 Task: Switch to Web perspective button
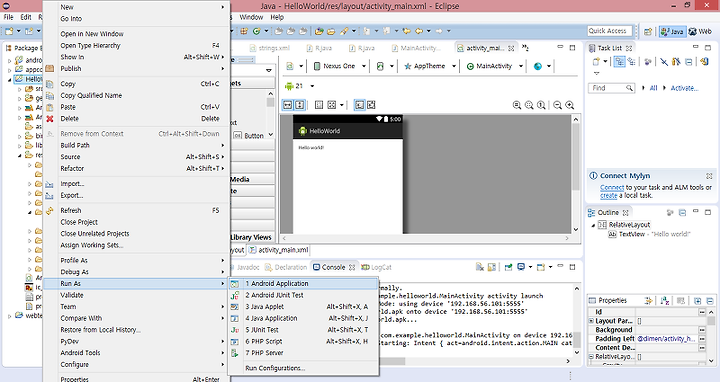(x=700, y=32)
